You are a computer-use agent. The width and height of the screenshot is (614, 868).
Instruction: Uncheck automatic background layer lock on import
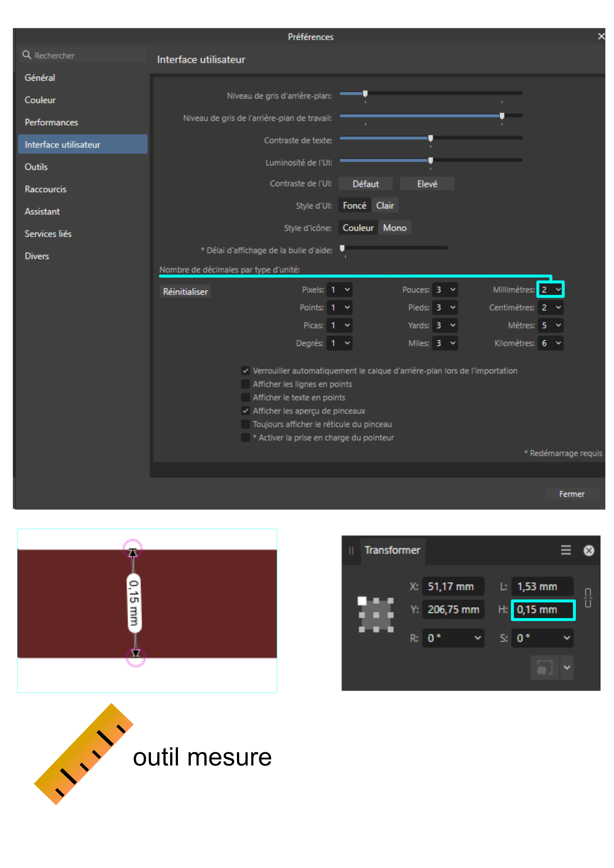coord(245,371)
